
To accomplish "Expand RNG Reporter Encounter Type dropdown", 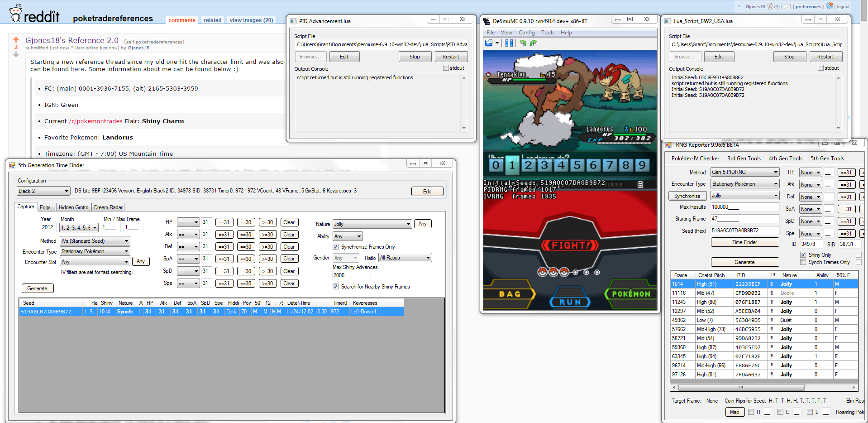I will [x=745, y=184].
